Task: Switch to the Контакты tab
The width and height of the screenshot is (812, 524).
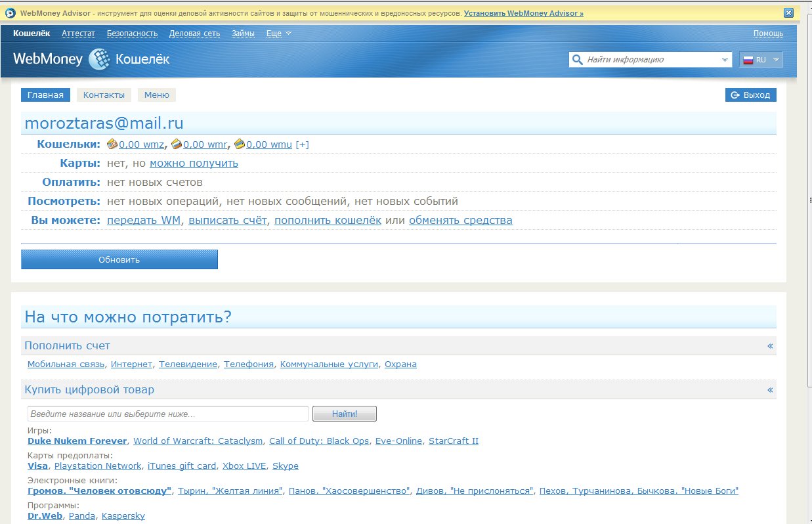Action: click(x=104, y=95)
